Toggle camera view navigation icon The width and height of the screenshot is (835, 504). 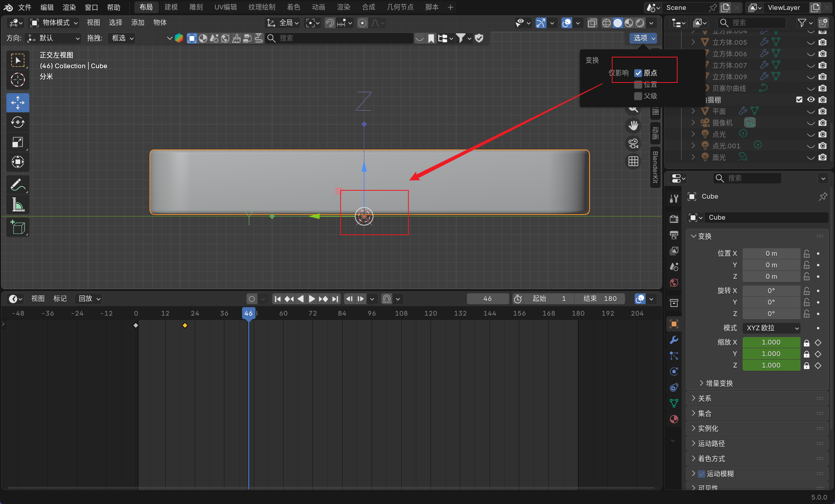tap(633, 144)
